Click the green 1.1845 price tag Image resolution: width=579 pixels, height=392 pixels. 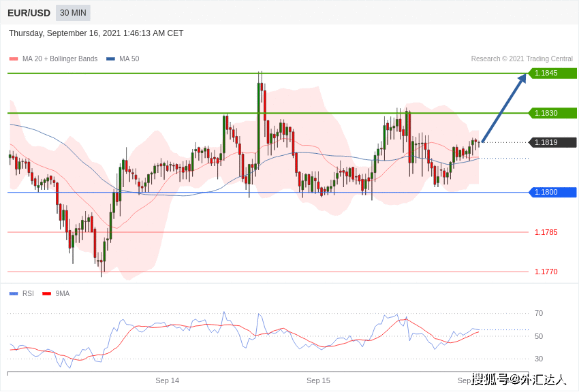[552, 73]
